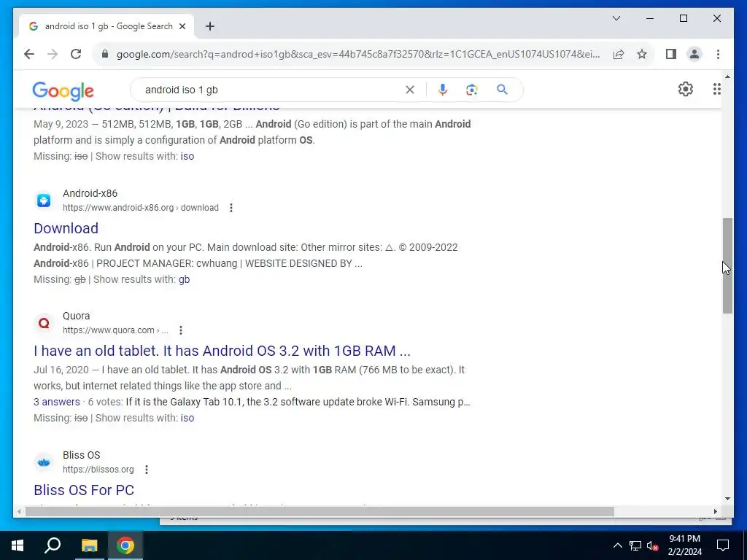The height and width of the screenshot is (560, 747).
Task: Open network status tray icon
Action: tap(635, 545)
